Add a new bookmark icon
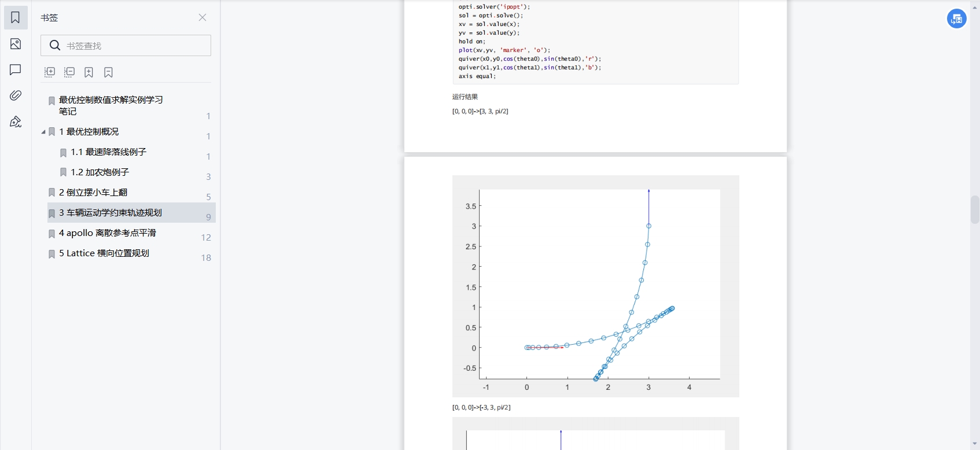The height and width of the screenshot is (450, 980). tap(89, 72)
